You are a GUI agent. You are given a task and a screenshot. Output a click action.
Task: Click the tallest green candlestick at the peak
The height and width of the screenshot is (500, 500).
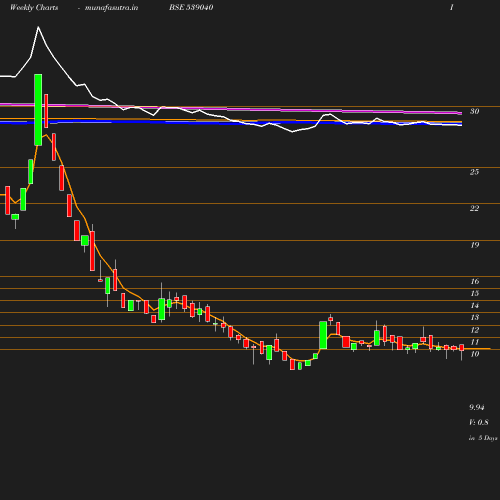pyautogui.click(x=38, y=110)
